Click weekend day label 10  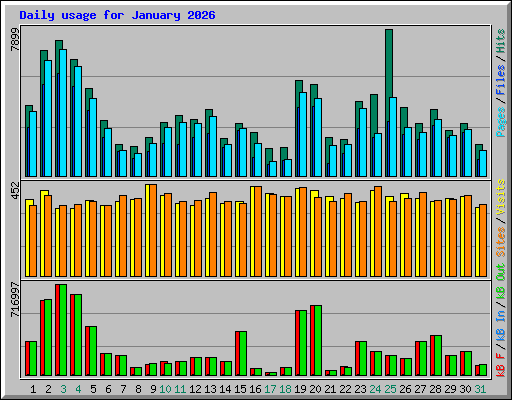[165, 389]
